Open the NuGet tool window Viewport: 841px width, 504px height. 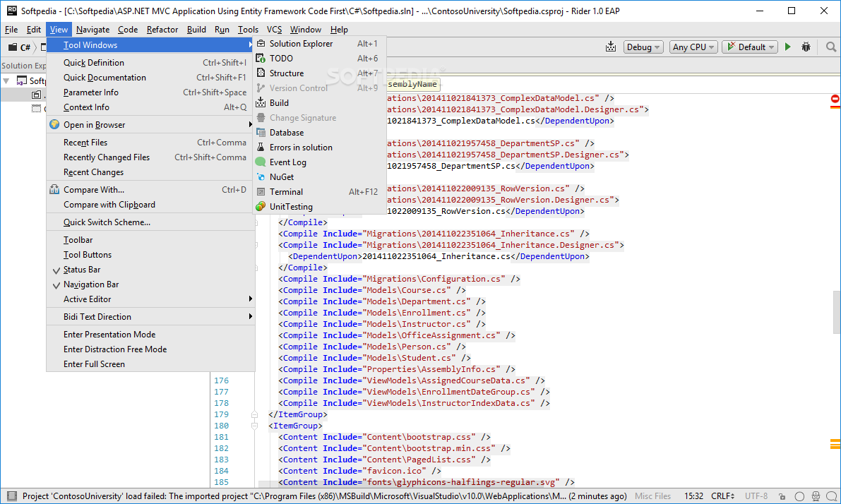(x=319, y=177)
